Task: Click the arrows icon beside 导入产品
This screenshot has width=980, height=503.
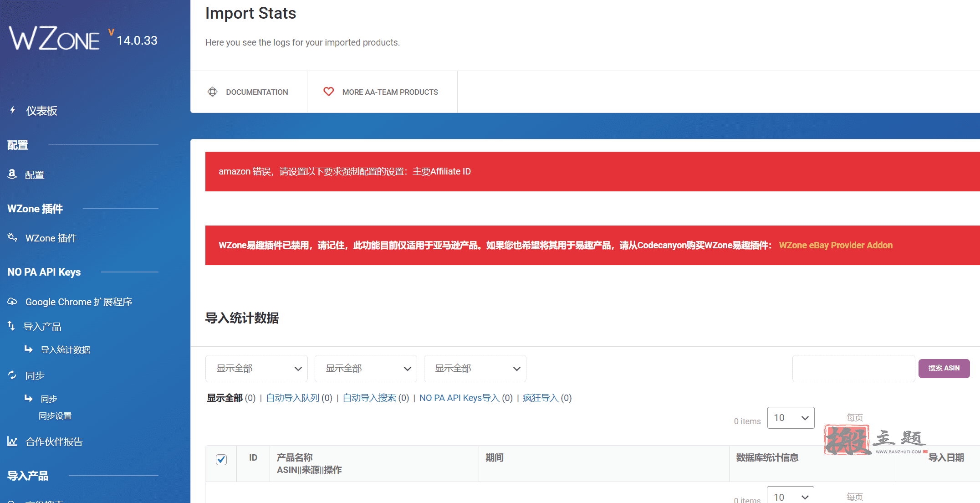Action: click(11, 326)
